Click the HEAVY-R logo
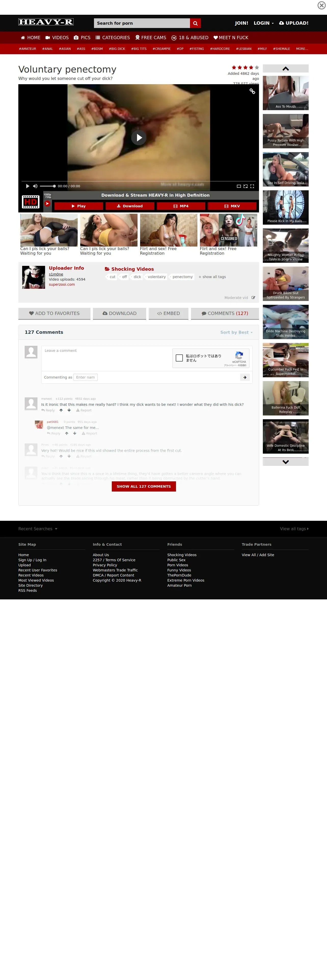327x980 pixels. click(46, 22)
